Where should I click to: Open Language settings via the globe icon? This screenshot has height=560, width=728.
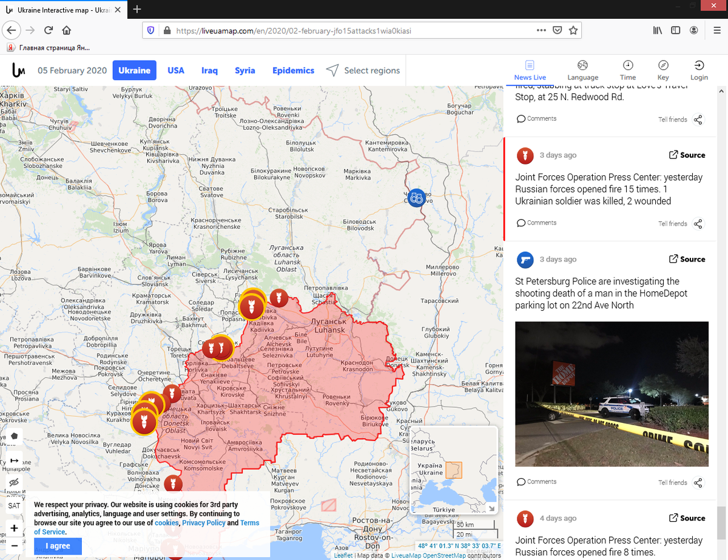point(582,70)
